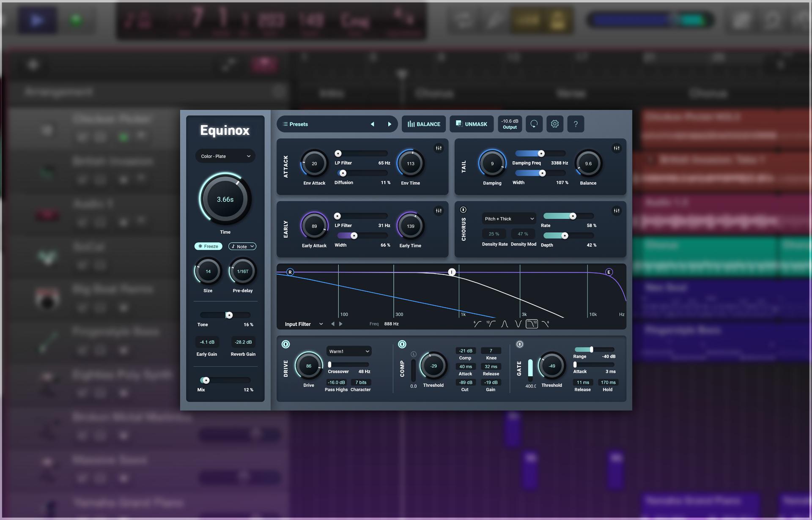Toggle the Freeze button
Image resolution: width=812 pixels, height=520 pixels.
coord(208,246)
